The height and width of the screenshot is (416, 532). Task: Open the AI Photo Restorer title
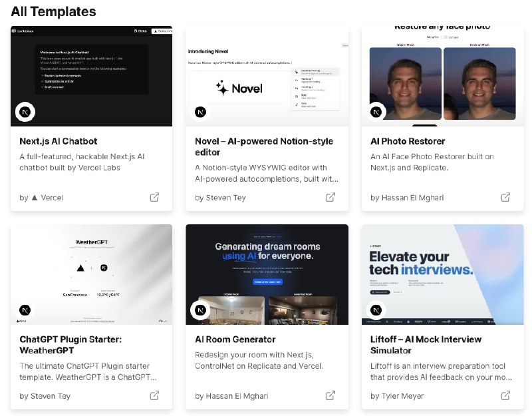coord(408,141)
